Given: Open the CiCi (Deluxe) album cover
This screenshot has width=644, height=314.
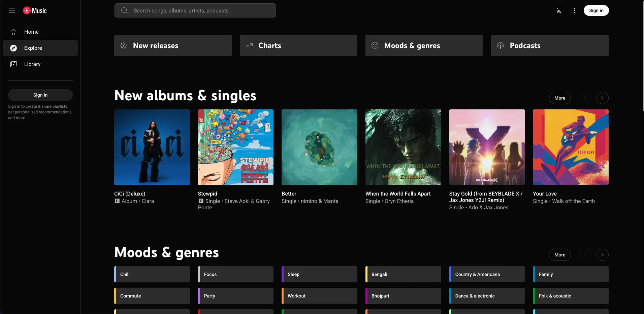Looking at the screenshot, I should tap(152, 147).
